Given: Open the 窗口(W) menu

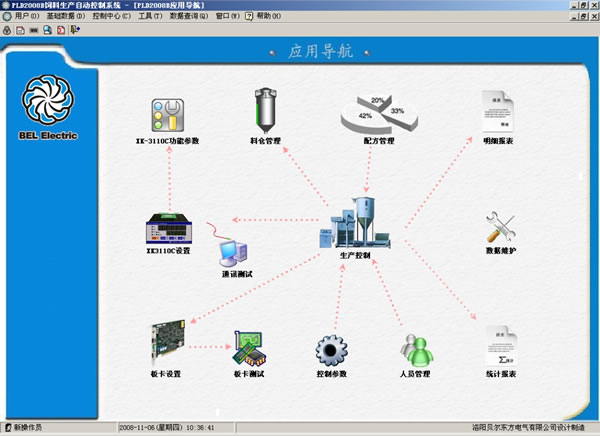Looking at the screenshot, I should (x=228, y=16).
